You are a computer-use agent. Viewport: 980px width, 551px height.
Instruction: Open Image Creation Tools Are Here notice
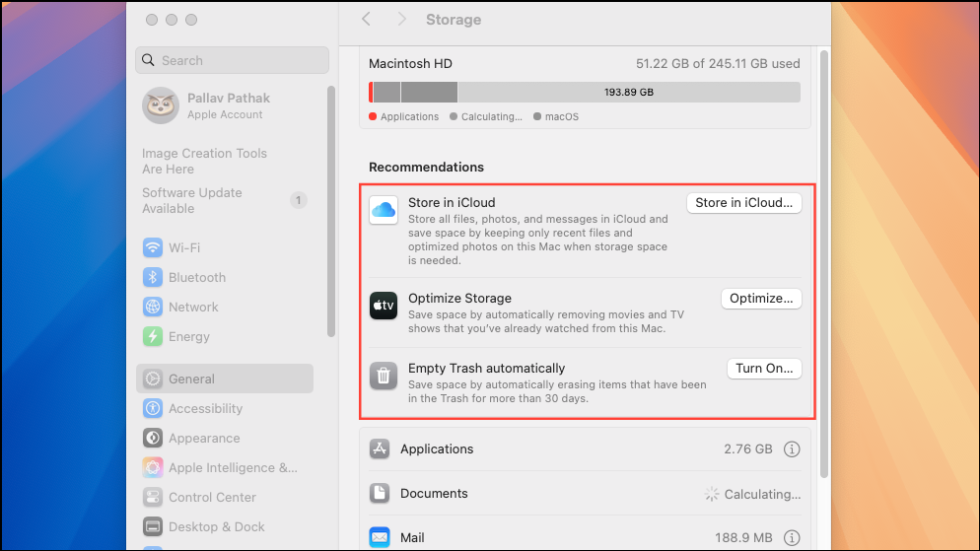tap(204, 162)
